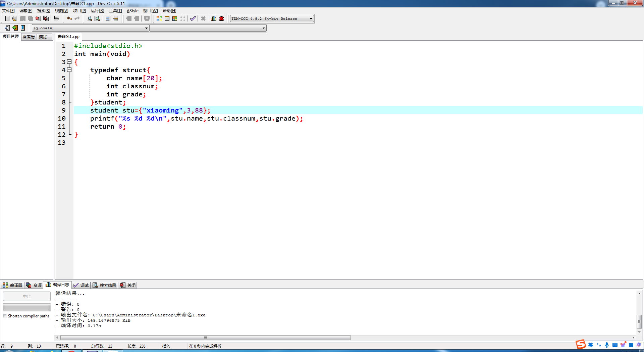The height and width of the screenshot is (352, 644).
Task: Switch to the 项目管理 side tab
Action: click(x=11, y=37)
